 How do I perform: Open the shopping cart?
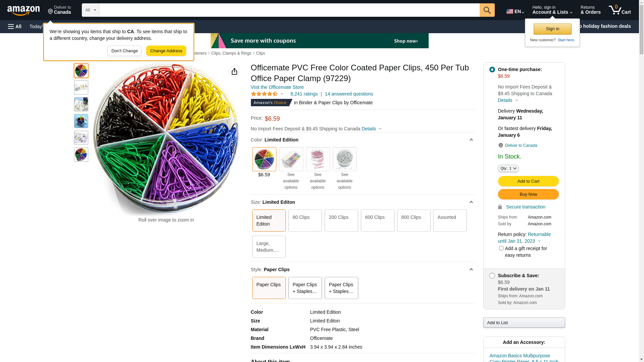tap(620, 10)
